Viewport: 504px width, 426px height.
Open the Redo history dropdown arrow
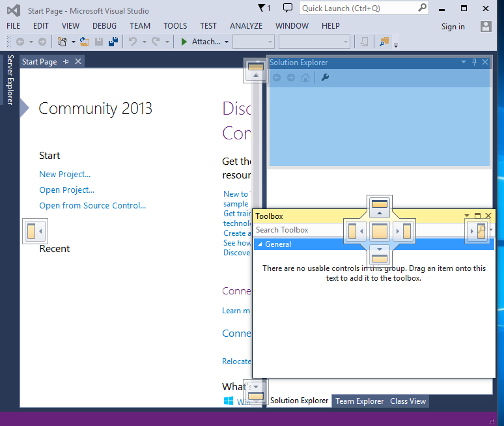[x=167, y=42]
